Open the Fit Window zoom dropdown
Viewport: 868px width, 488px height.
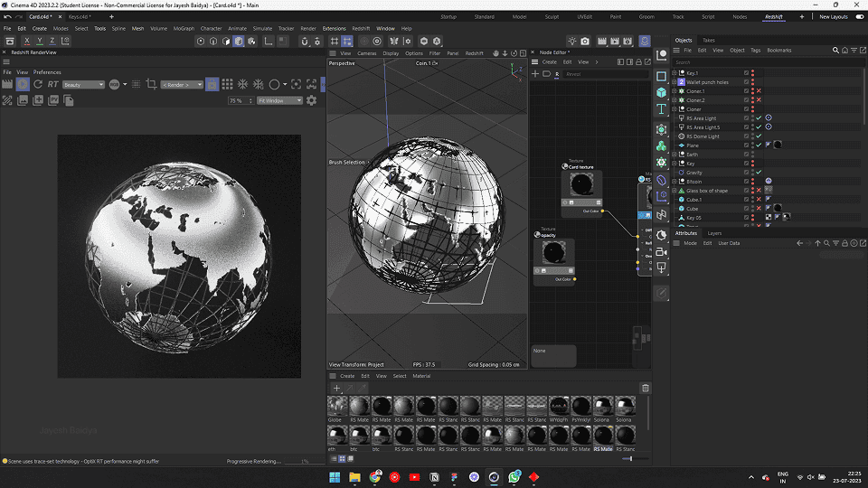click(x=279, y=100)
